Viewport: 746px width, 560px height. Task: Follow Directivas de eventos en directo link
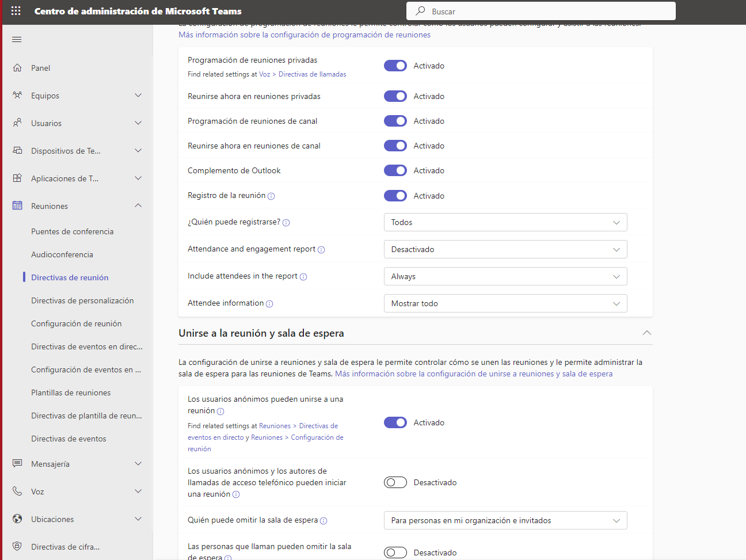click(x=263, y=432)
